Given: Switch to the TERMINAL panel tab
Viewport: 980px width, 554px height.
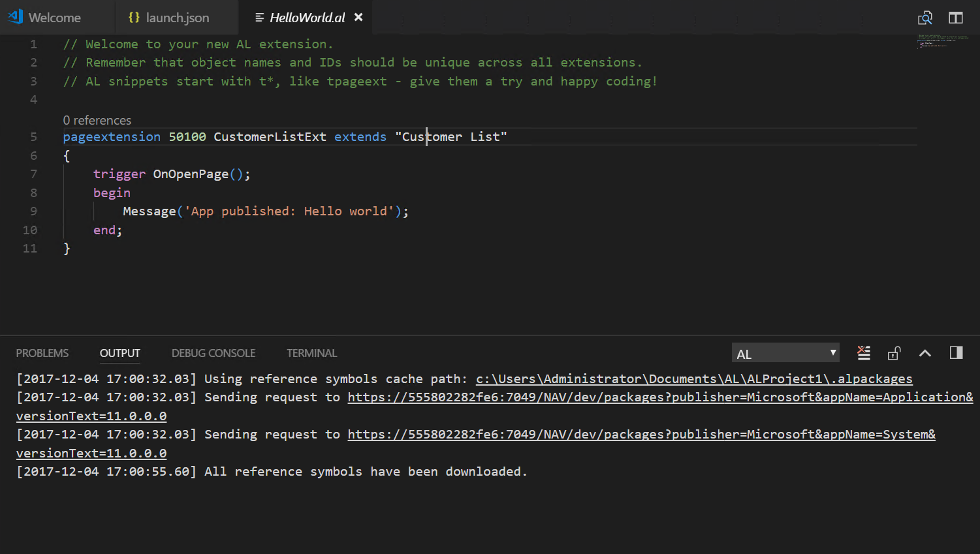Looking at the screenshot, I should point(311,352).
